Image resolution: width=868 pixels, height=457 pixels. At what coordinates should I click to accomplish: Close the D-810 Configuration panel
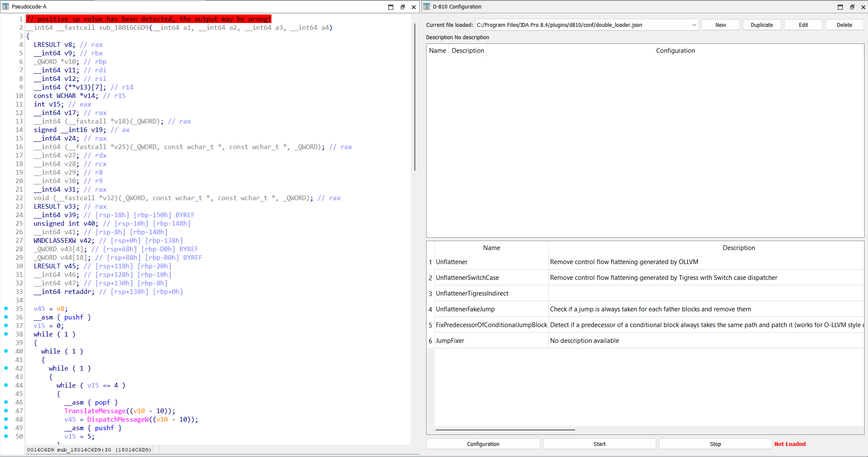(863, 7)
